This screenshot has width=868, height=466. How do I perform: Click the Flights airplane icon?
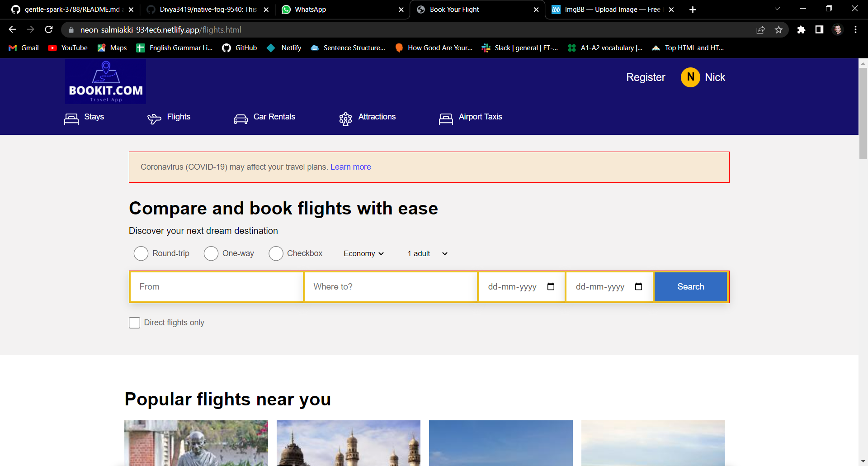click(154, 119)
